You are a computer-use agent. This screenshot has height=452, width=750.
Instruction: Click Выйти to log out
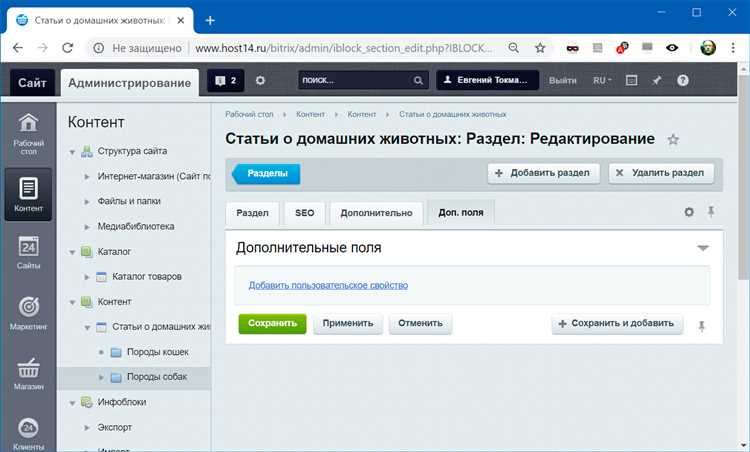click(562, 80)
